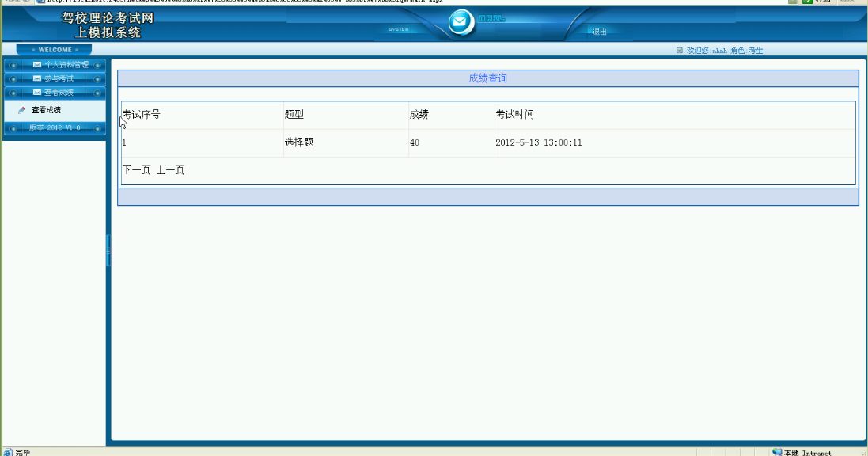Click the score cell 40
Viewport: 868px width, 456px height.
(415, 143)
